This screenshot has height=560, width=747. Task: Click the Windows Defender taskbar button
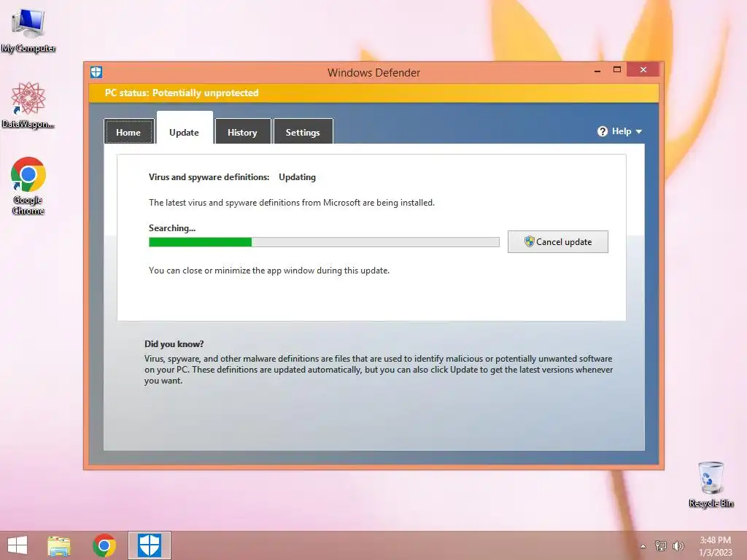tap(150, 545)
